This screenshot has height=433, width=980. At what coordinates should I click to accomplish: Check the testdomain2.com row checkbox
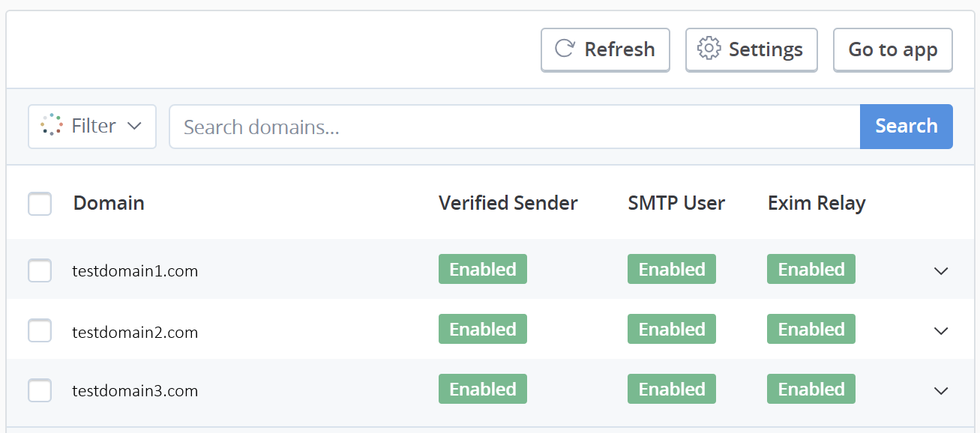pos(40,330)
